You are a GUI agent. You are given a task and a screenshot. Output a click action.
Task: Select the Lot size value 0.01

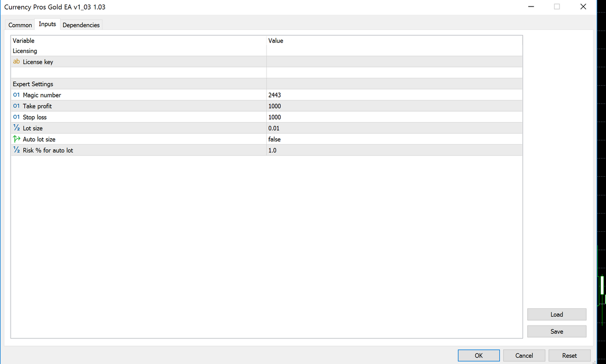(394, 128)
